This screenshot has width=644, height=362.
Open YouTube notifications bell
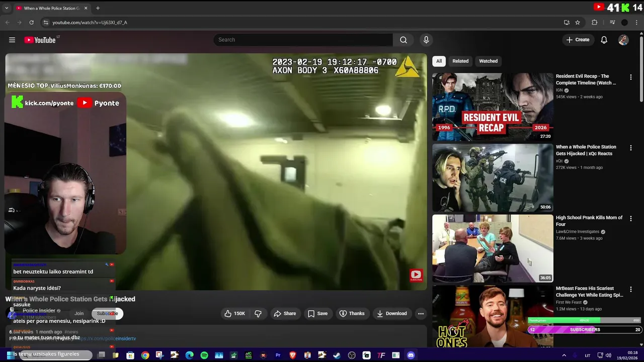(x=604, y=40)
